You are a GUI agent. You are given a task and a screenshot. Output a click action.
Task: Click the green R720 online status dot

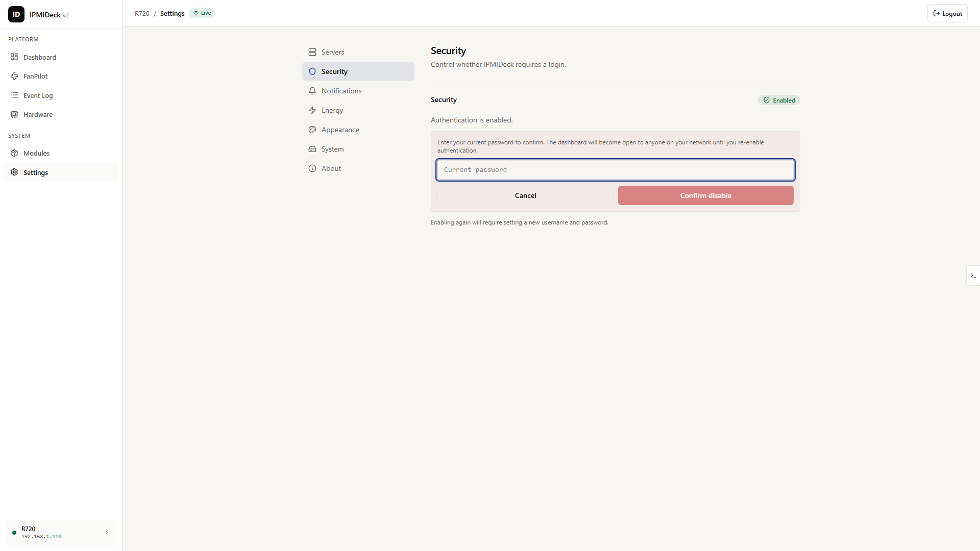pyautogui.click(x=14, y=533)
